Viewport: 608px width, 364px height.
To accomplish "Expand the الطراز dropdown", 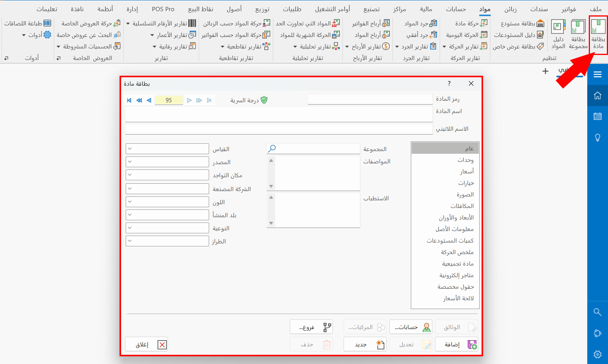I will [x=130, y=241].
